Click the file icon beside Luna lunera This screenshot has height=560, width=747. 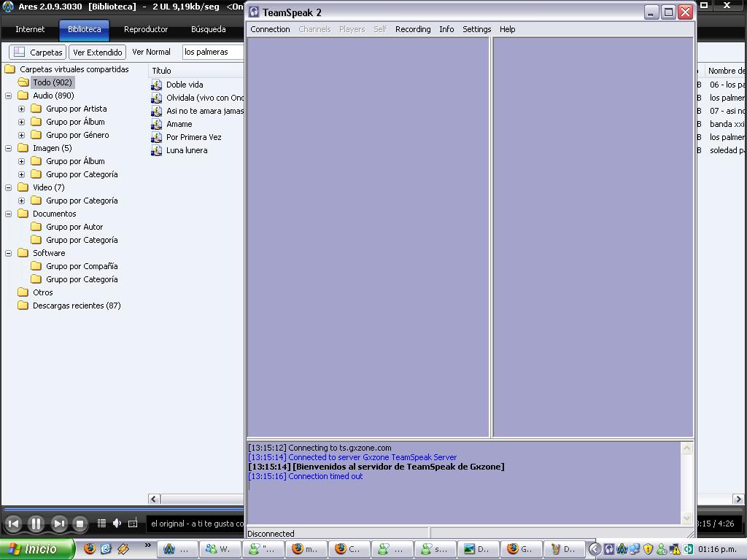pos(156,150)
